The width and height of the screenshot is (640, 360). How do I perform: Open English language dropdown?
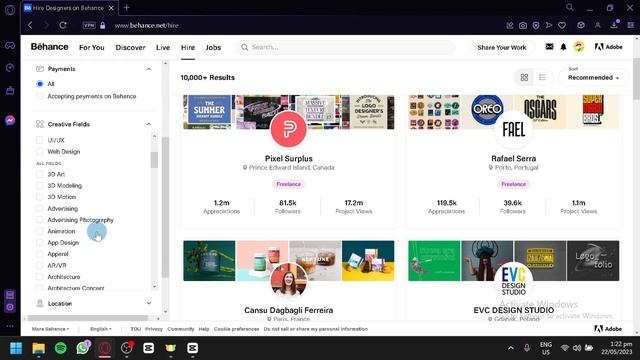(x=100, y=329)
